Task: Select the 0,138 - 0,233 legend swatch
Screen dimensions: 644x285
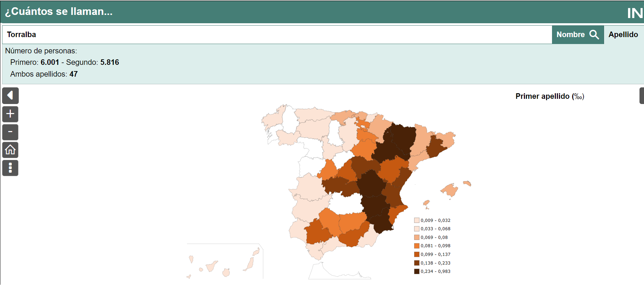Action: [417, 263]
